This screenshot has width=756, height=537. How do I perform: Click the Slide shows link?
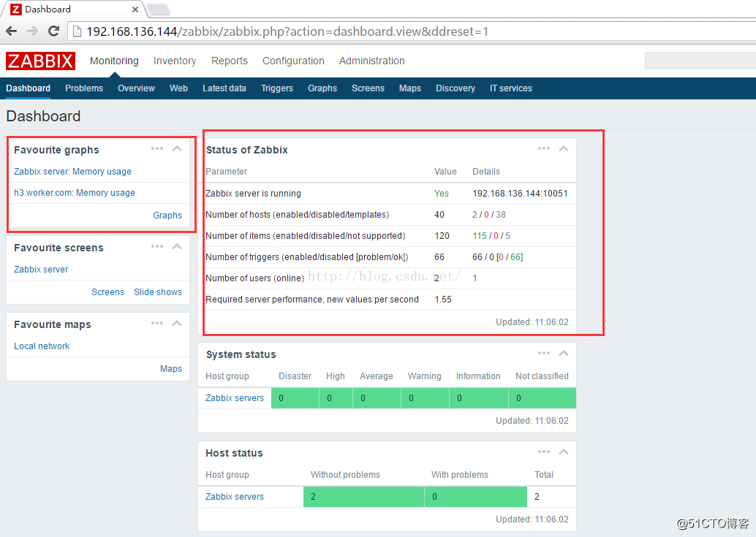click(158, 292)
